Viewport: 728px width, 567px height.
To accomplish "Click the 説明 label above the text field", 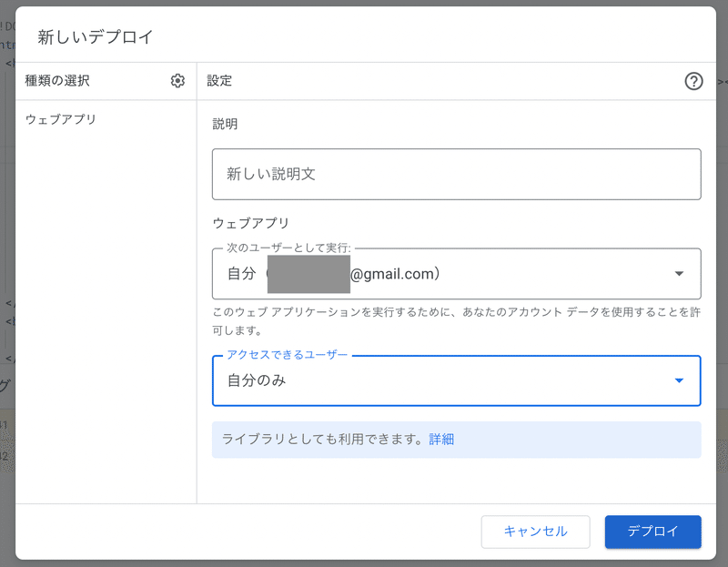I will [225, 124].
